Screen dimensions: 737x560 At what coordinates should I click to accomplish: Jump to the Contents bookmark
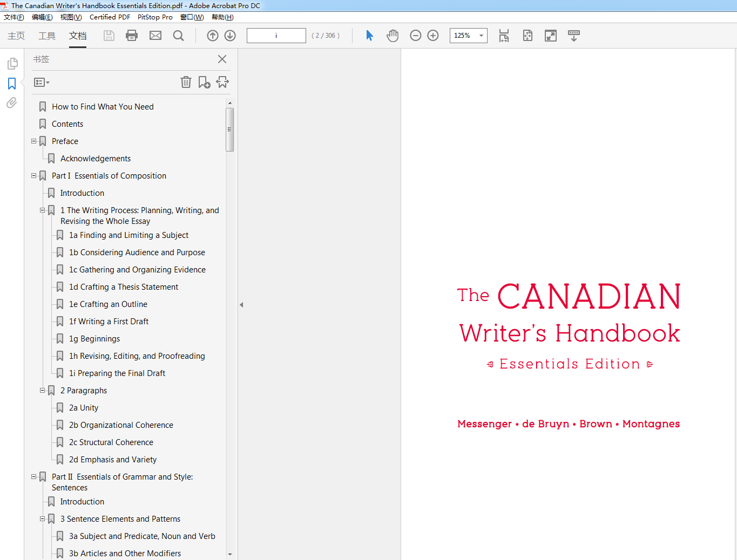[67, 124]
